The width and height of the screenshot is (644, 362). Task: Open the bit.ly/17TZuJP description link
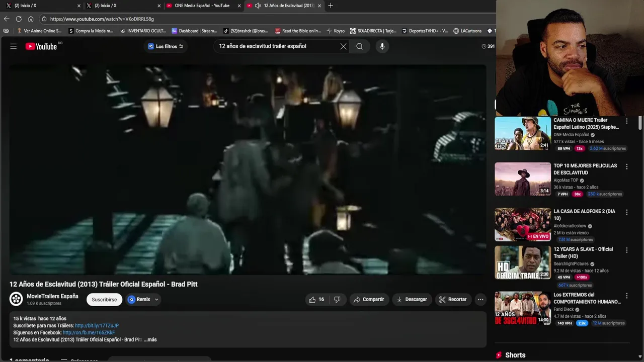click(x=97, y=326)
